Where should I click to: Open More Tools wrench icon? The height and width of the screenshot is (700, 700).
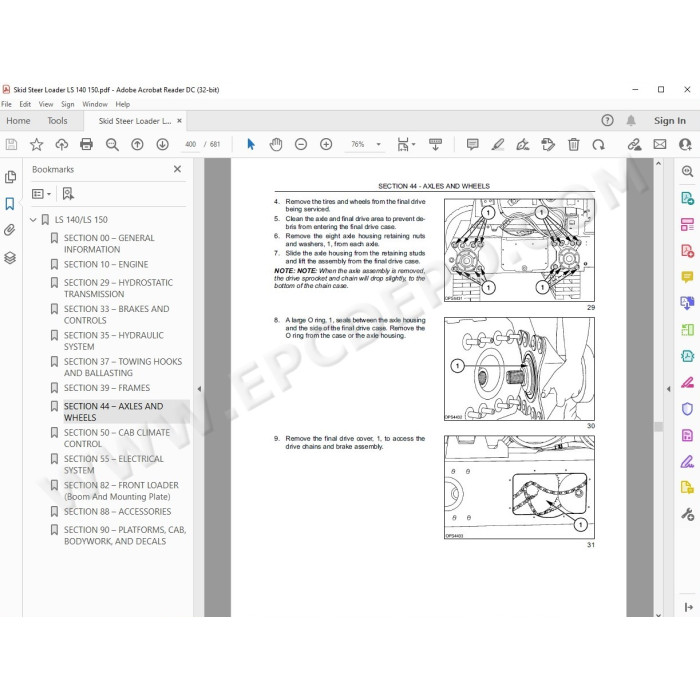pyautogui.click(x=687, y=514)
